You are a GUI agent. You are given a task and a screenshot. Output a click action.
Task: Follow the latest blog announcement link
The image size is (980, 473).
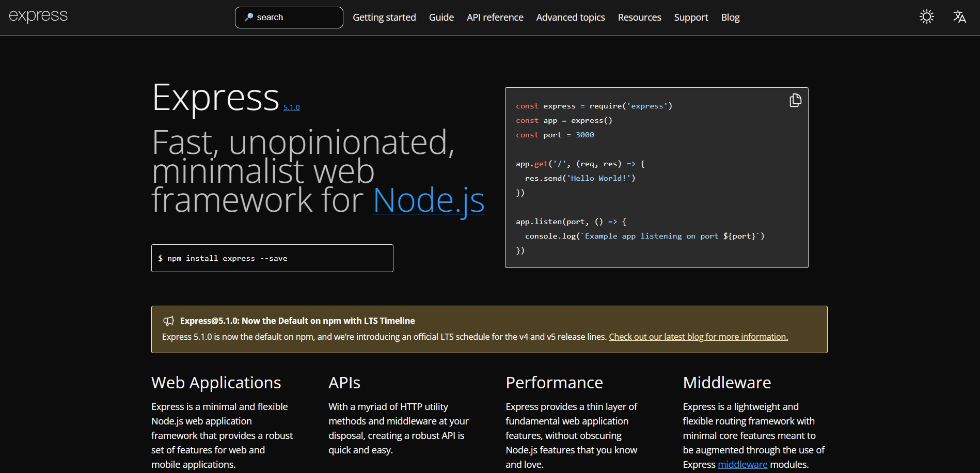[x=698, y=336]
